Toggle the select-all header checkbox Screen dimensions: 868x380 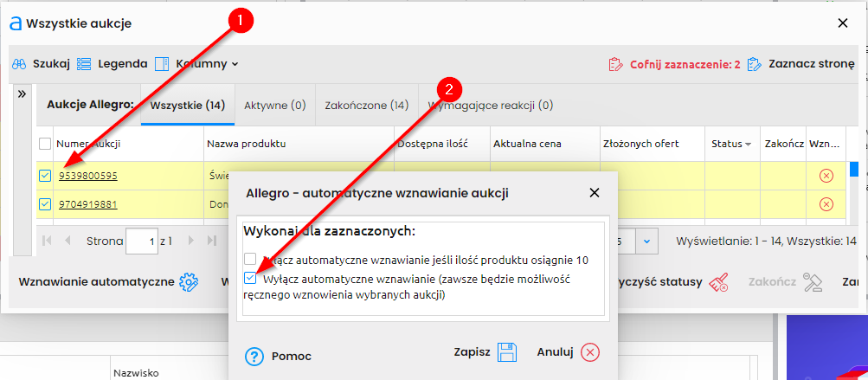pyautogui.click(x=45, y=144)
